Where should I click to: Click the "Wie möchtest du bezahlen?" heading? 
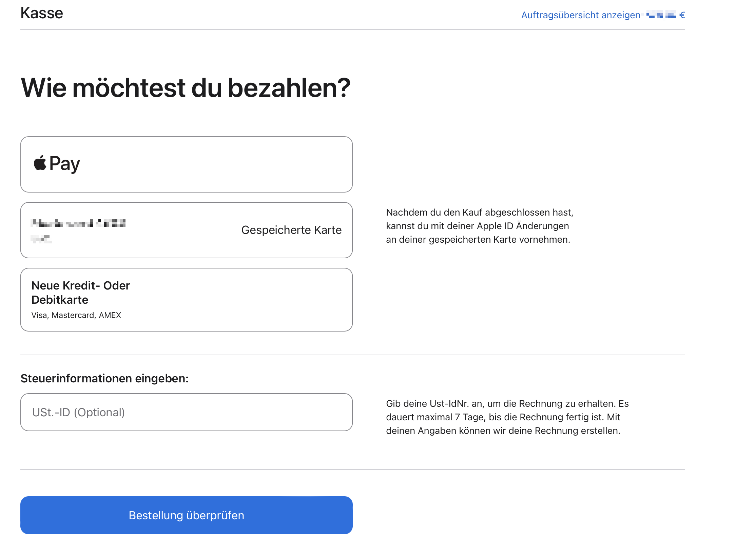186,88
